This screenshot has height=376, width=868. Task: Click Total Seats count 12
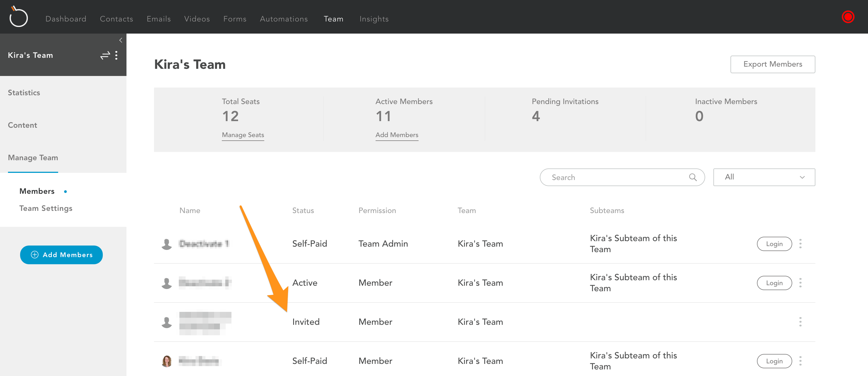230,116
